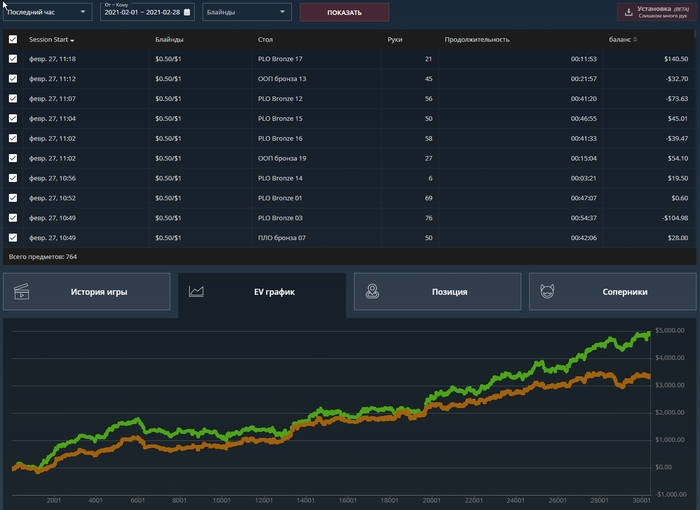Uncheck the PLO Bronze 16 session checkbox

[x=13, y=138]
